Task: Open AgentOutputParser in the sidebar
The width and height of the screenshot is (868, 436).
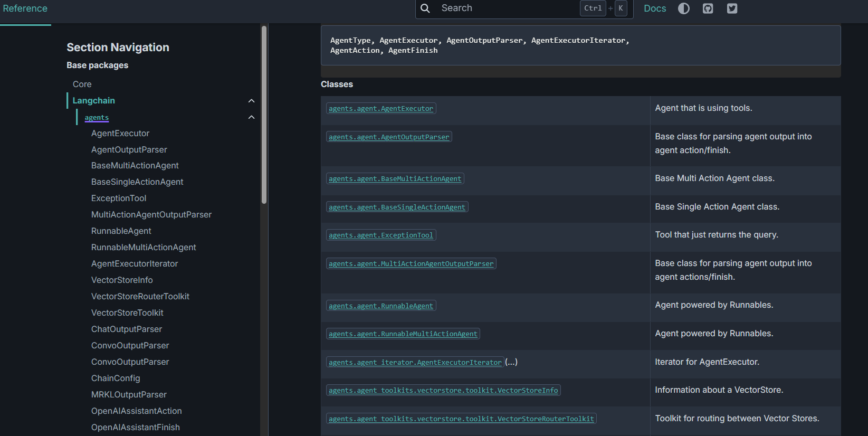Action: (129, 150)
